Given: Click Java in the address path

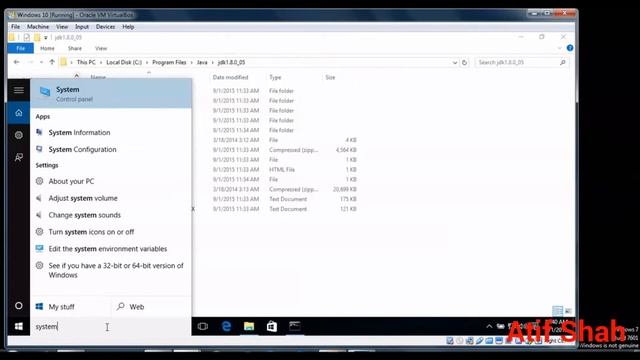Looking at the screenshot, I should tap(202, 62).
